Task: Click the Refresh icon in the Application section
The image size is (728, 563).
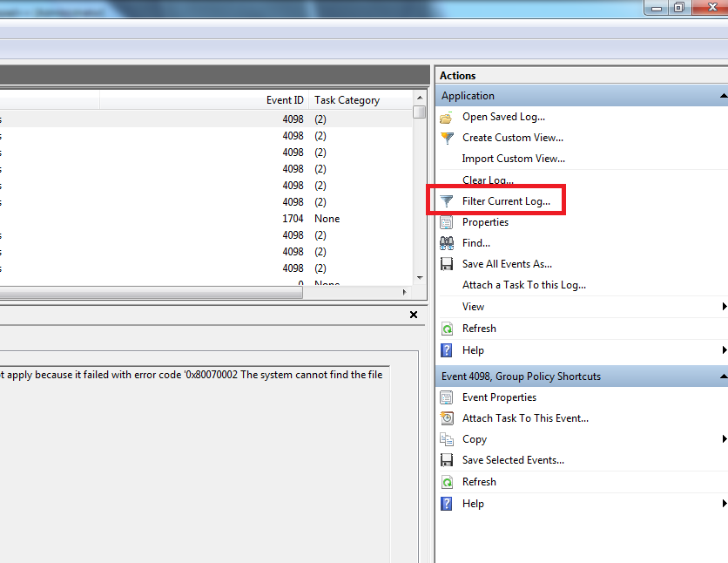Action: [x=447, y=329]
